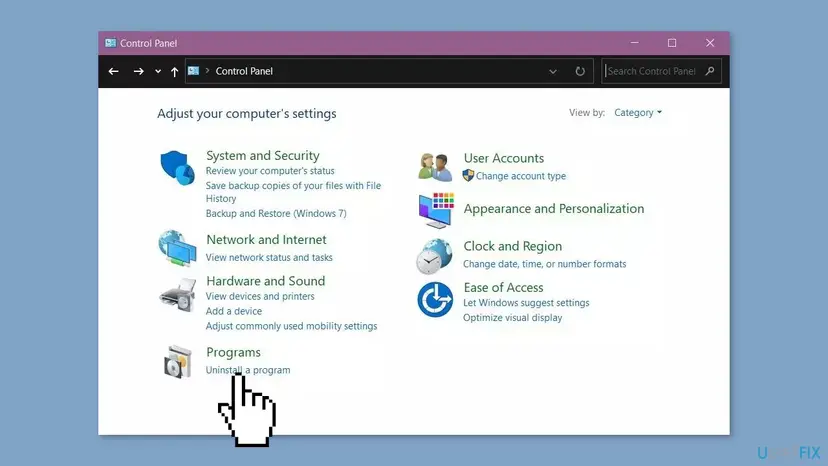
Task: Minimize the Control Panel window
Action: point(634,43)
